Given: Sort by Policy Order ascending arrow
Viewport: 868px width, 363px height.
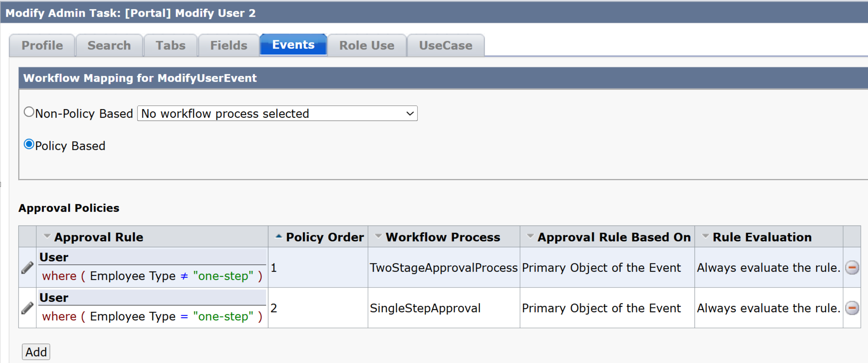Looking at the screenshot, I should [x=278, y=236].
